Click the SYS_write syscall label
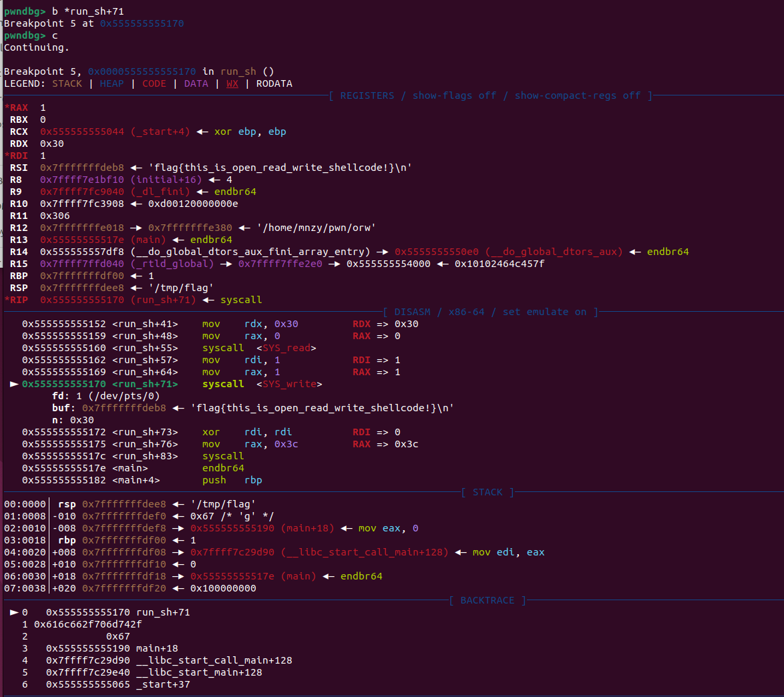Viewport: 784px width, 697px height. coord(289,383)
